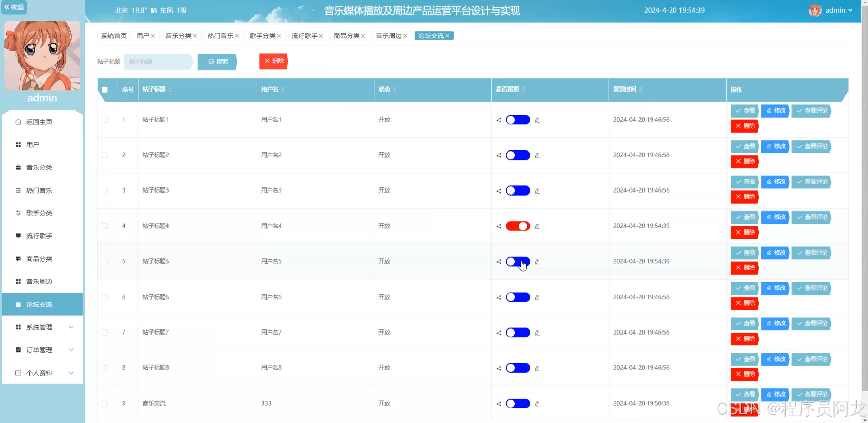Click the admin avatar in top right

tap(815, 11)
